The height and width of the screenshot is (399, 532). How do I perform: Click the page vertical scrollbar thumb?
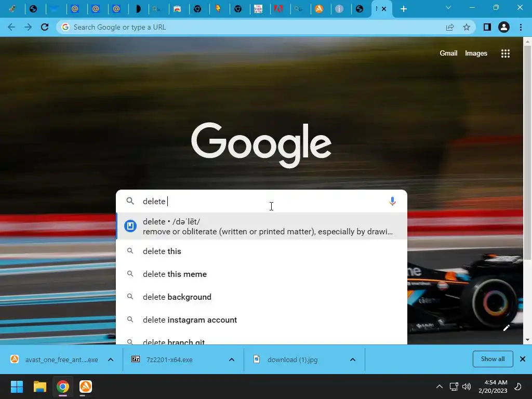[527, 153]
